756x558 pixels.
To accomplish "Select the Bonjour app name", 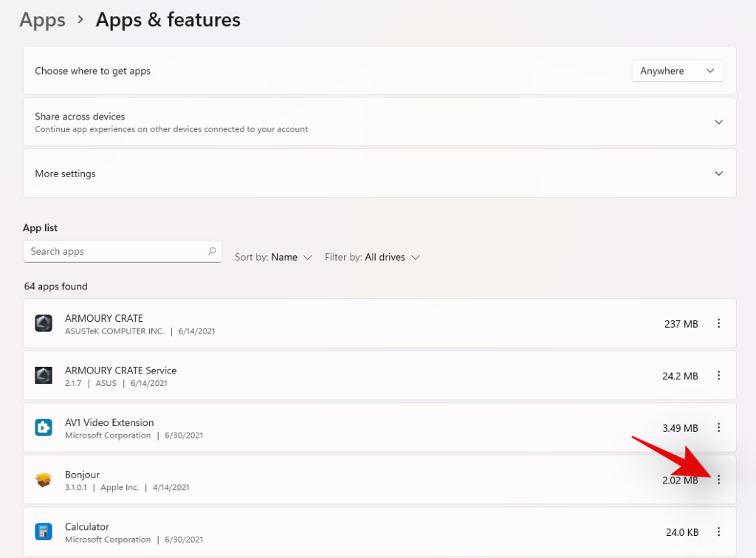I will tap(83, 475).
